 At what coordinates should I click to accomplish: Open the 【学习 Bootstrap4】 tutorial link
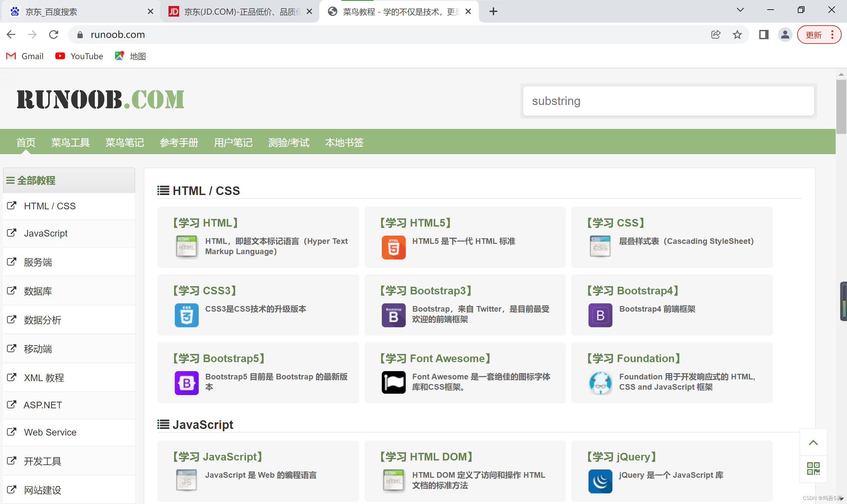633,291
